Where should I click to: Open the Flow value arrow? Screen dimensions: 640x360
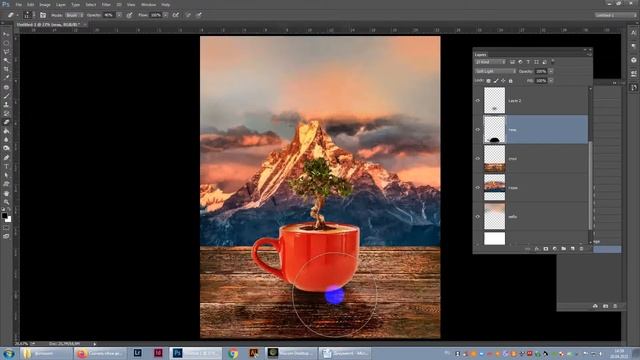165,15
